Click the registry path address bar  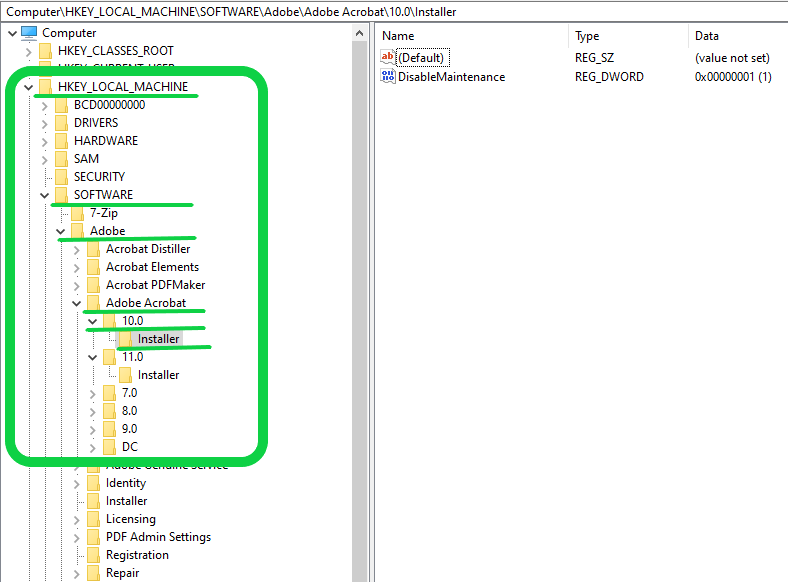tap(394, 11)
